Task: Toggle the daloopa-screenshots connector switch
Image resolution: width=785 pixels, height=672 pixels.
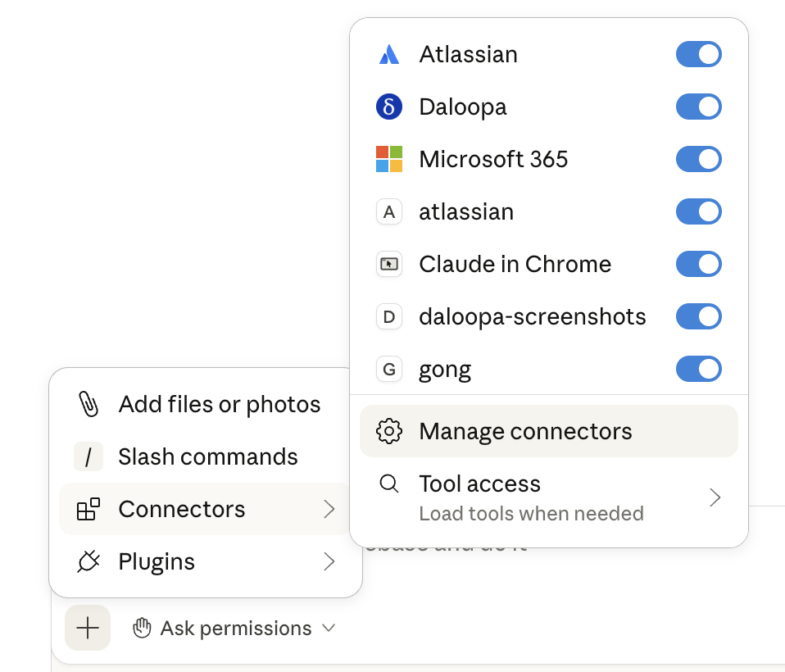Action: pyautogui.click(x=698, y=316)
